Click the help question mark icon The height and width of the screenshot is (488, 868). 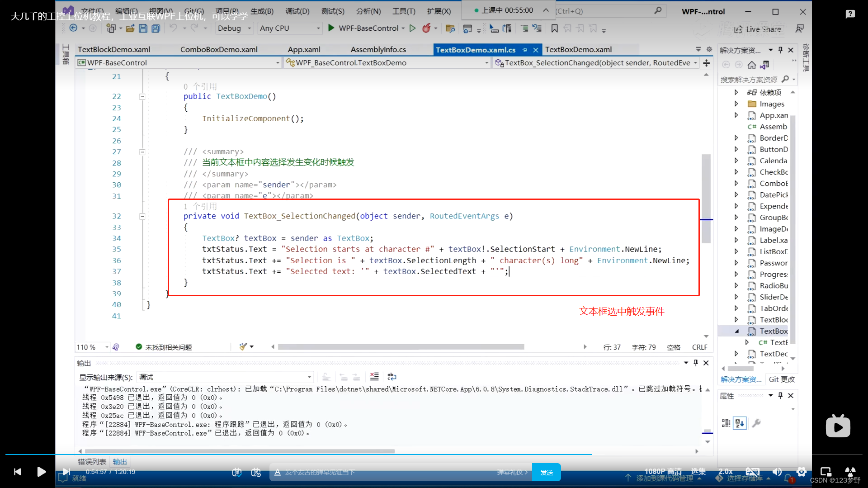(850, 14)
